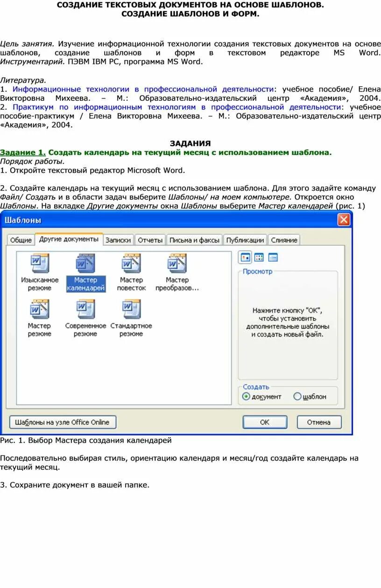Image resolution: width=381 pixels, height=588 pixels.
Task: Click the OK button
Action: 264,422
